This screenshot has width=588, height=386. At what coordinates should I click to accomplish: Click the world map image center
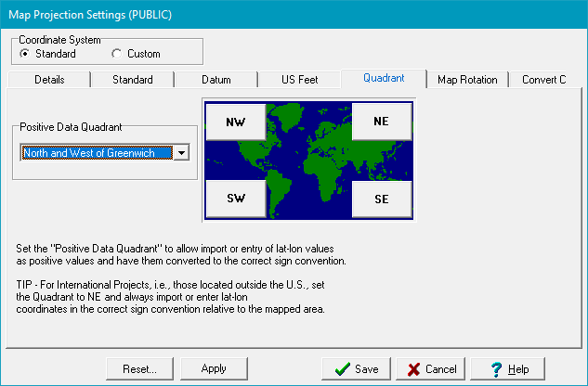coord(308,160)
